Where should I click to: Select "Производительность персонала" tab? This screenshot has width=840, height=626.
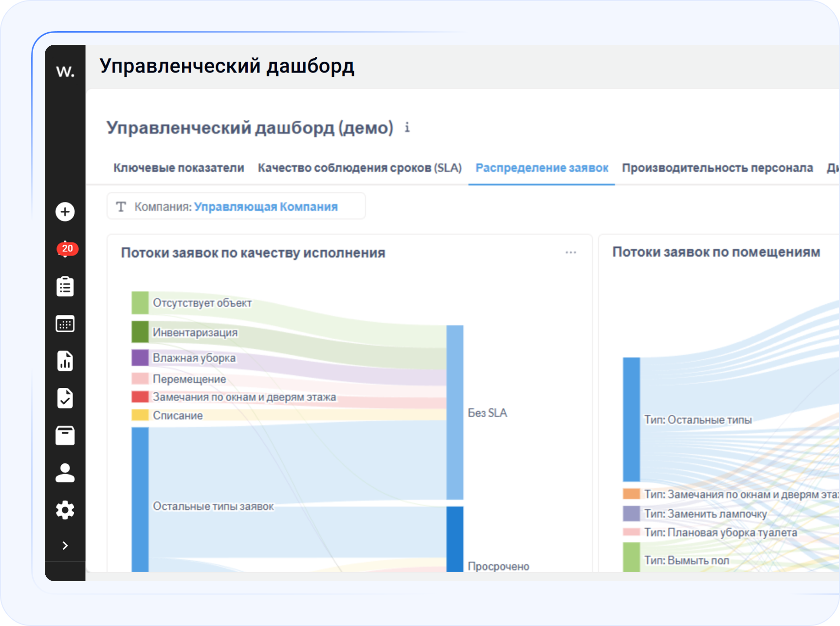pos(717,167)
